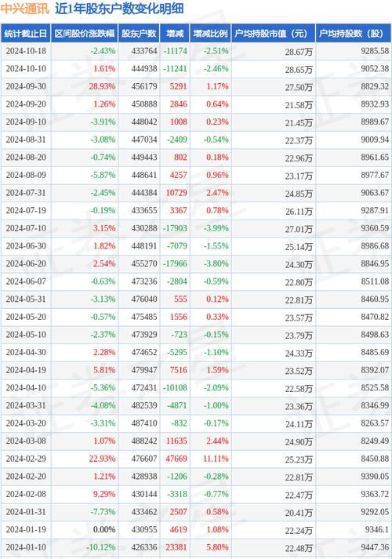
Task: Click the 股东户数 column header
Action: [139, 34]
